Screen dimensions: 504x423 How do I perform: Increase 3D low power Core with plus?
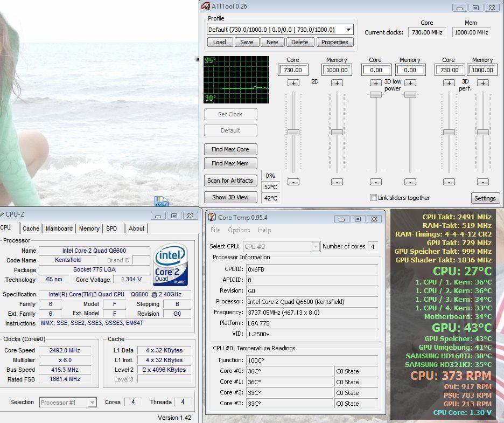pos(376,83)
